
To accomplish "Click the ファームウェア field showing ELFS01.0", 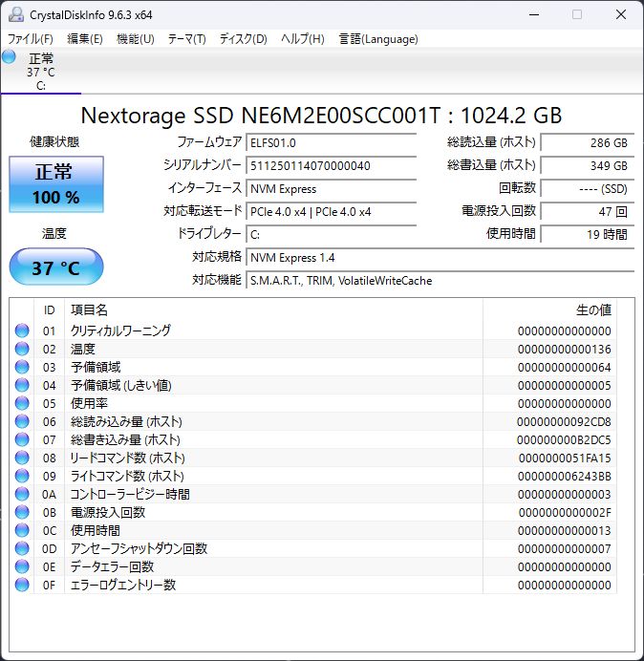I will tap(331, 142).
